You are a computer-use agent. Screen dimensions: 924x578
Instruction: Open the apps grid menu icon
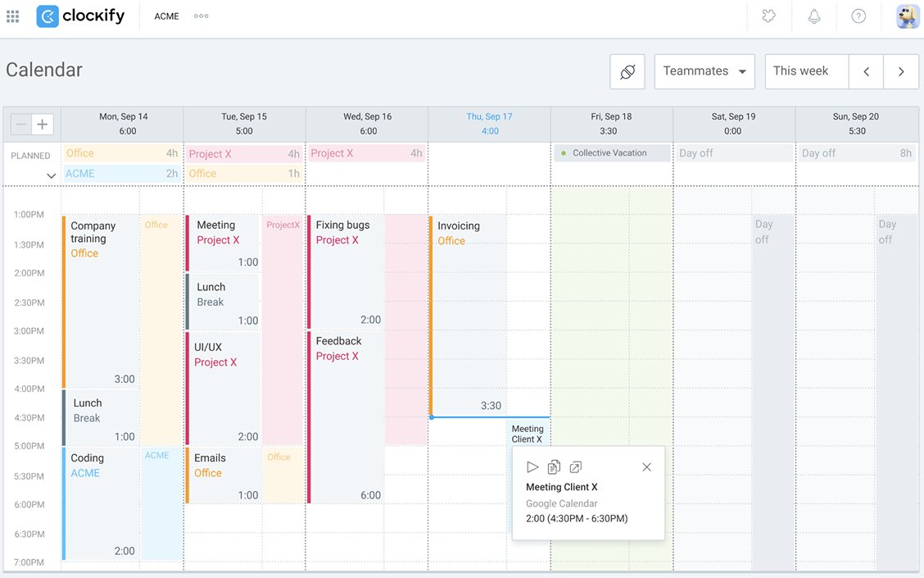tap(12, 16)
